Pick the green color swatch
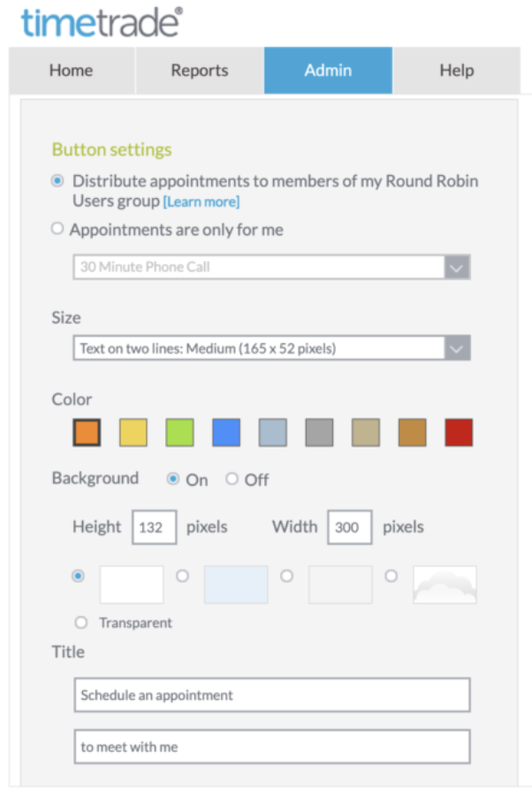Screen dimensions: 532x789 (x=179, y=433)
